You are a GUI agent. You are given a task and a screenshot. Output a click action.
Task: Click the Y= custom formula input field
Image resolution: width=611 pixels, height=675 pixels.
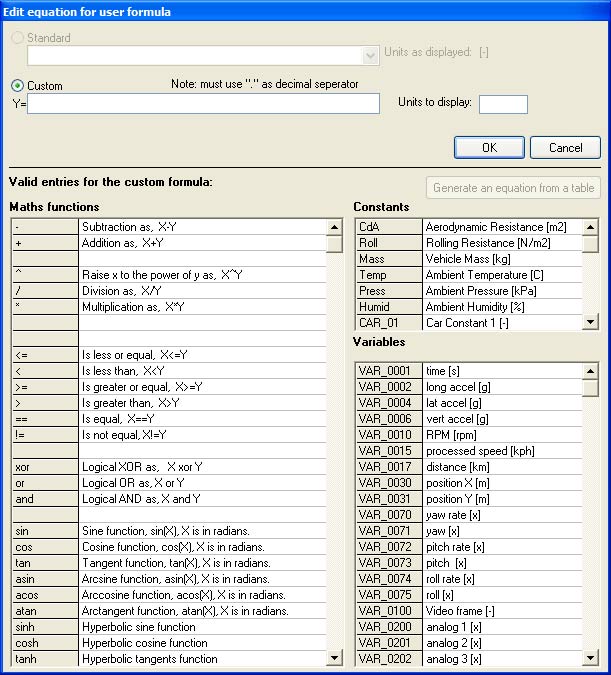pos(203,104)
